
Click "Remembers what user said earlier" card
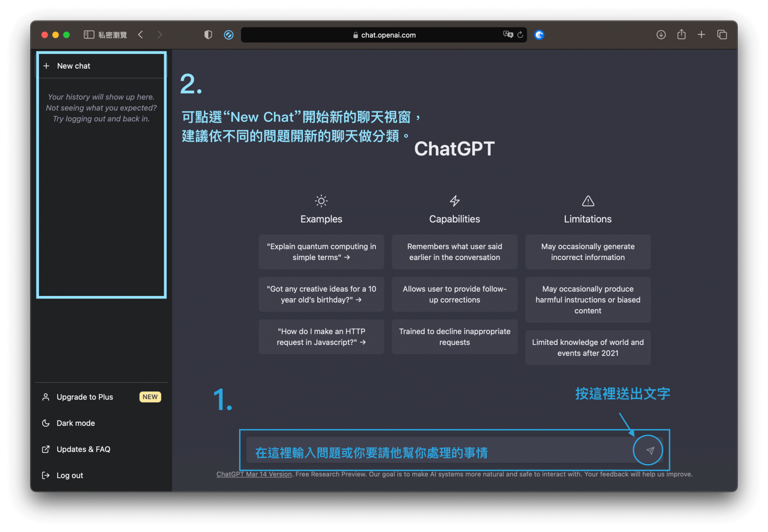click(x=455, y=252)
